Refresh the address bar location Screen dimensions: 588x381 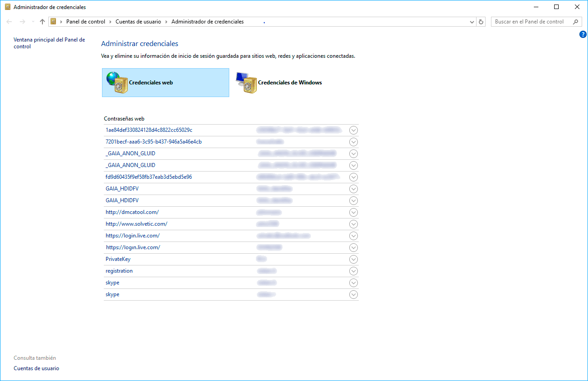pos(482,22)
